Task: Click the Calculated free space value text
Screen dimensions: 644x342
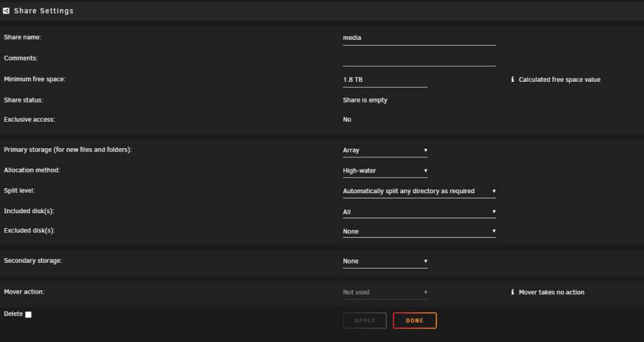Action: point(560,80)
